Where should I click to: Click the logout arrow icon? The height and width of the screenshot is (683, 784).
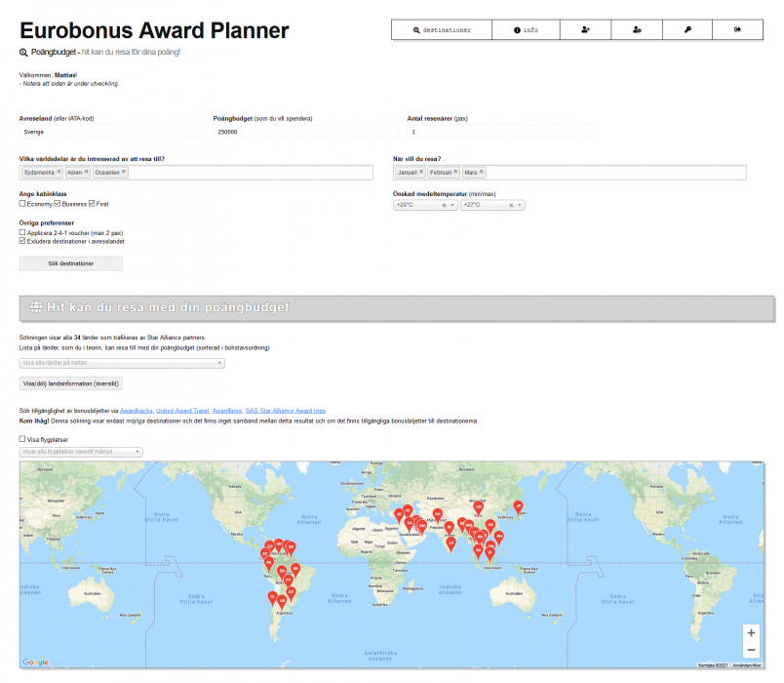tap(738, 30)
